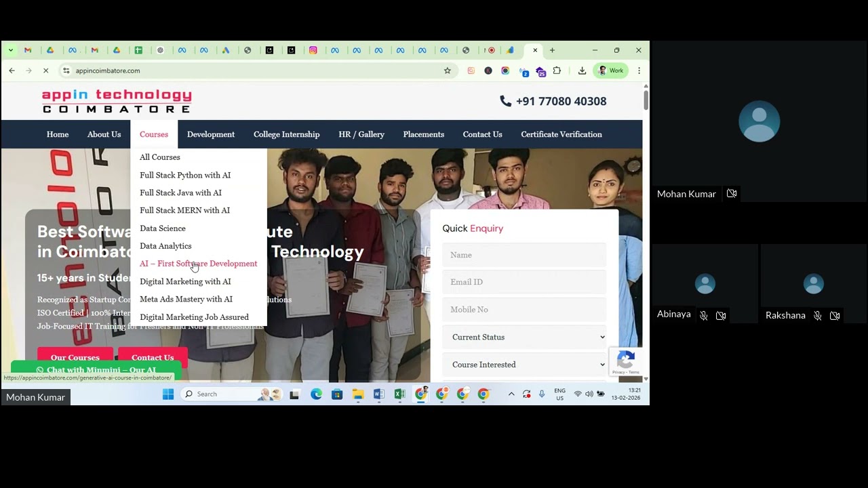Open the Courses menu
Viewport: 868px width, 488px height.
click(x=154, y=134)
